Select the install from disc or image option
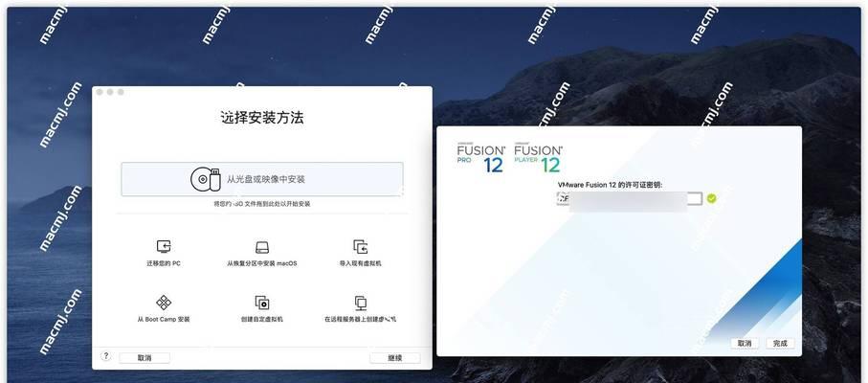This screenshot has height=383, width=868. click(262, 179)
